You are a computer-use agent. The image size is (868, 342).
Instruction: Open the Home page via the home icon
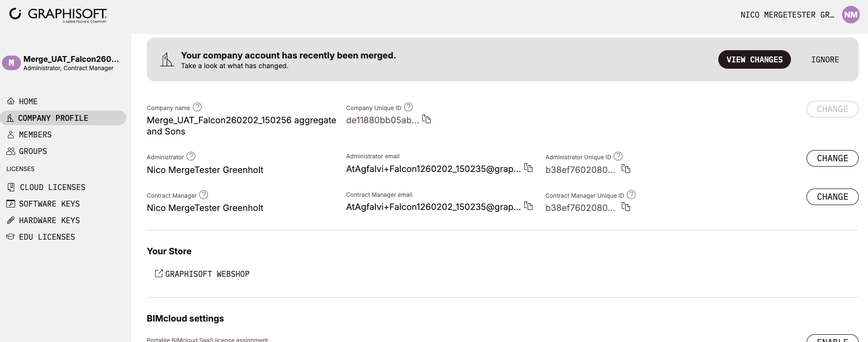point(11,101)
